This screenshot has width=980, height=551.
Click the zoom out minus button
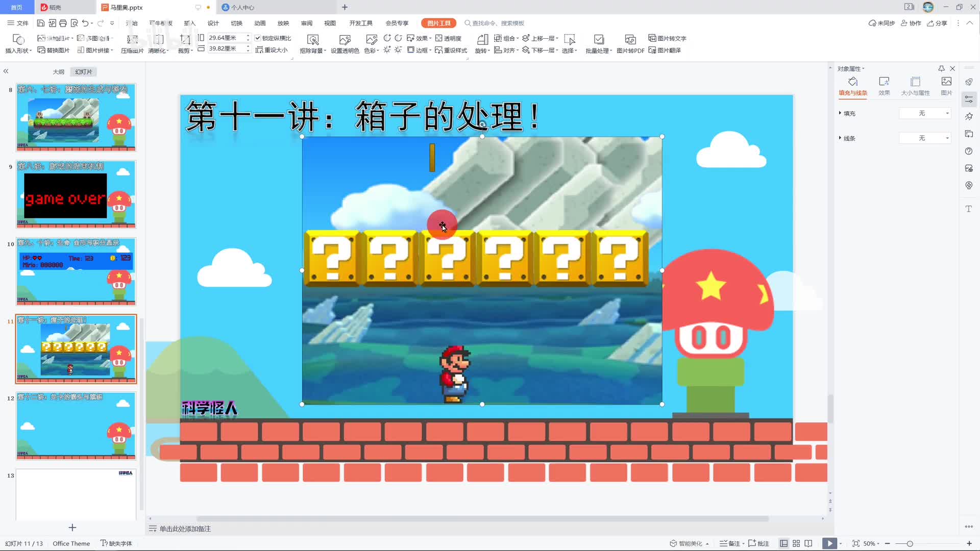pos(888,543)
